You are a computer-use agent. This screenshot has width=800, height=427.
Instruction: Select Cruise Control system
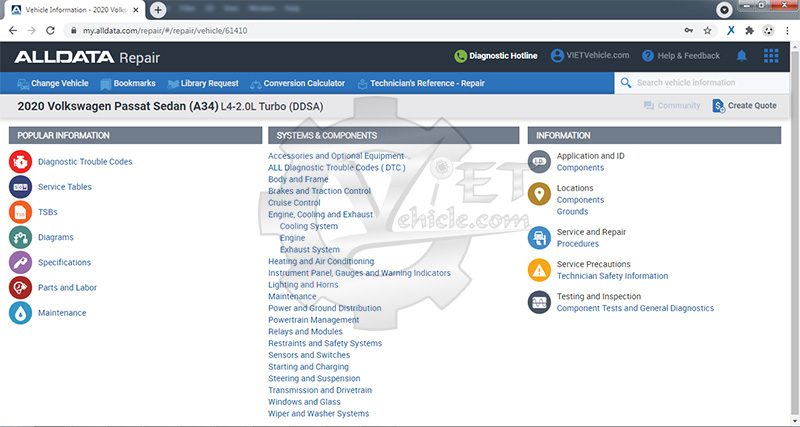point(294,203)
